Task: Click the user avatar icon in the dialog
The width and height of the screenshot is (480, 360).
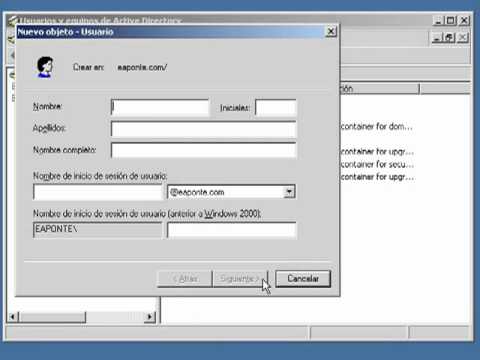Action: click(x=45, y=67)
